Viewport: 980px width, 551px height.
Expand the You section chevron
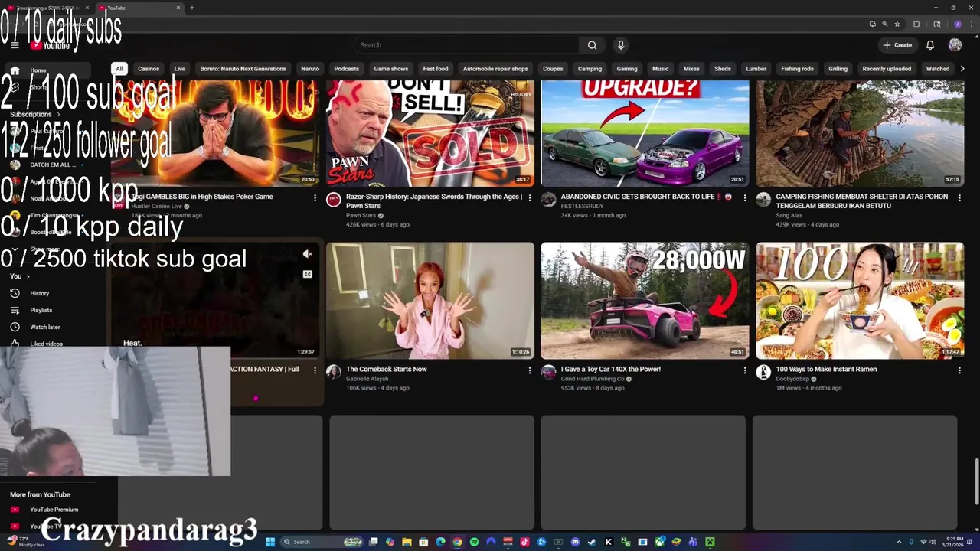[x=28, y=276]
